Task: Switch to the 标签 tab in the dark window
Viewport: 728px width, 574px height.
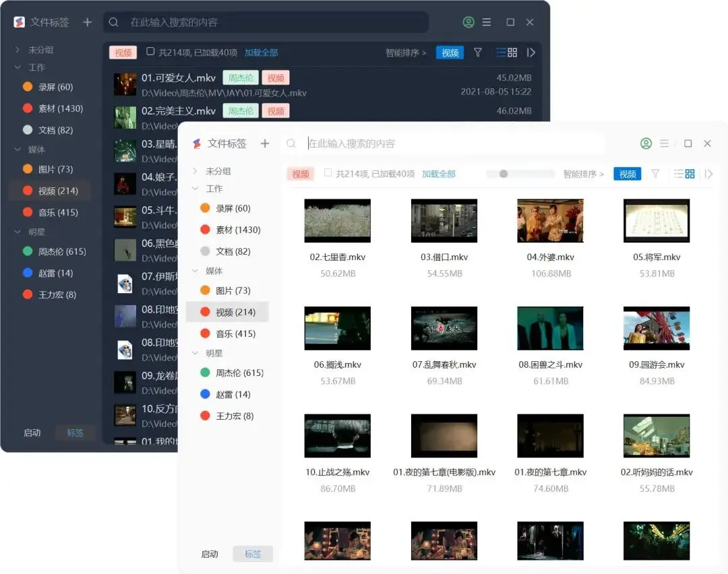Action: pos(75,433)
